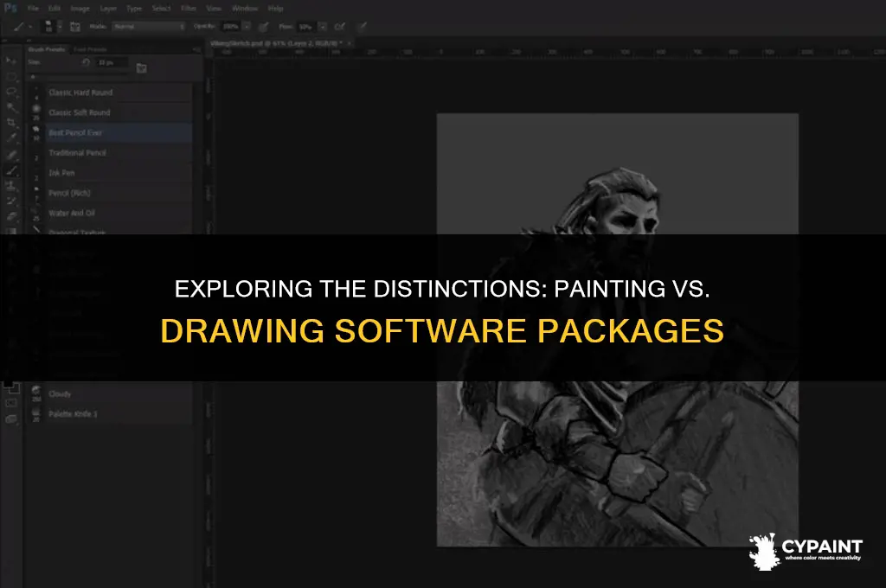The image size is (886, 588).
Task: Toggle pressure for opacity icon
Action: 263,27
